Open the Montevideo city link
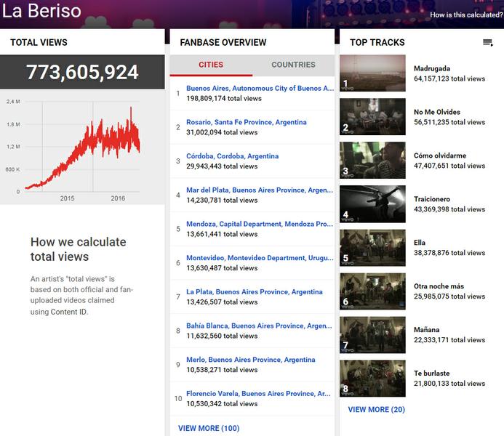 coord(260,258)
